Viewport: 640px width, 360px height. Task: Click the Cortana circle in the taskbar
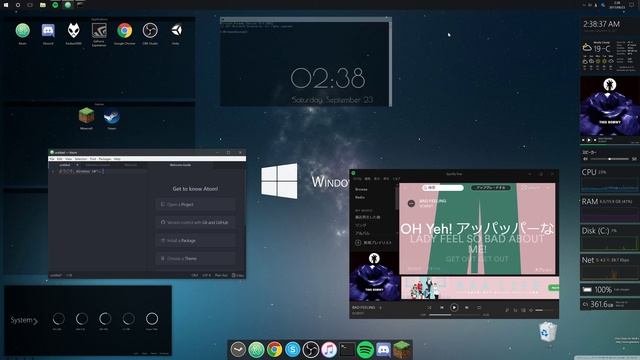pos(18,5)
